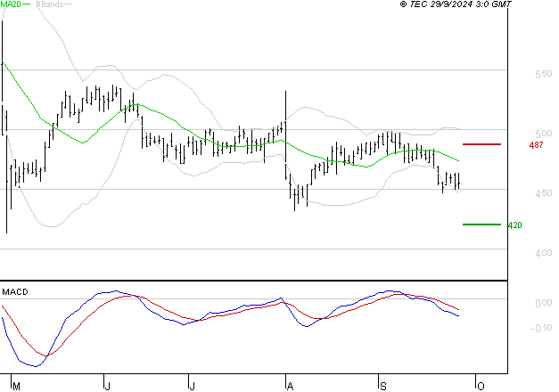Click the MA20 legend label

tap(11, 4)
